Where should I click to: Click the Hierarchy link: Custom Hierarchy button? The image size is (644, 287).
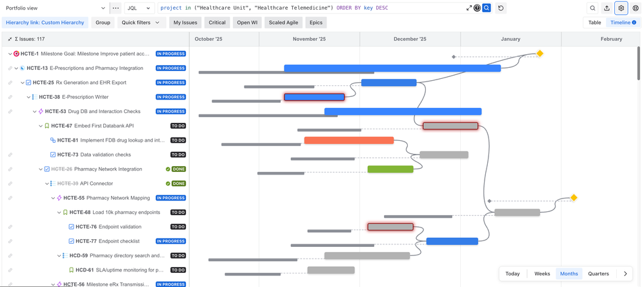click(x=45, y=23)
